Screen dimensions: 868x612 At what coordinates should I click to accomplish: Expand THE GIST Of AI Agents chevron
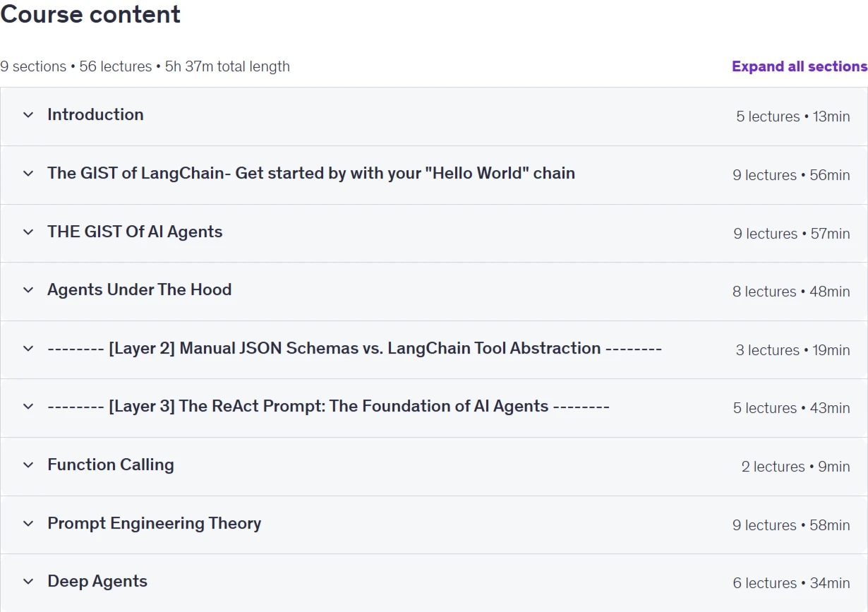coord(28,232)
